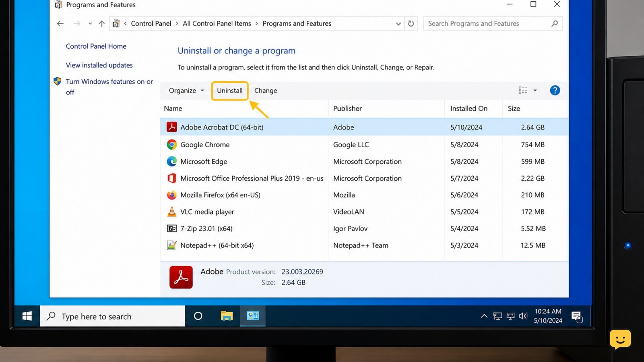Click the 7-Zip icon in list
The image size is (644, 362).
click(172, 228)
